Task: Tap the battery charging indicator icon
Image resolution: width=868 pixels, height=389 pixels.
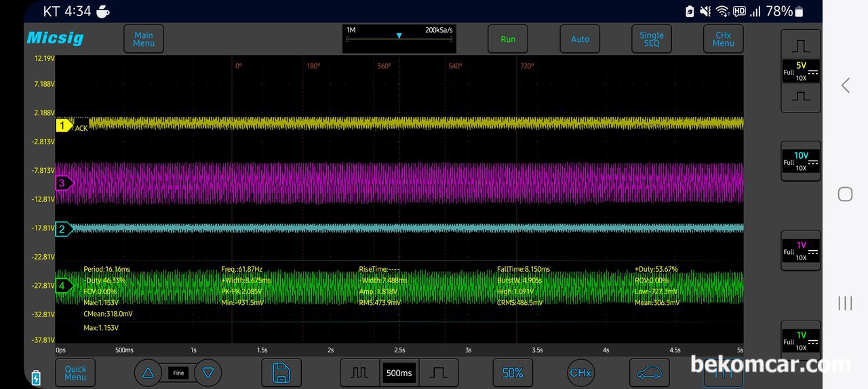Action: [36, 377]
